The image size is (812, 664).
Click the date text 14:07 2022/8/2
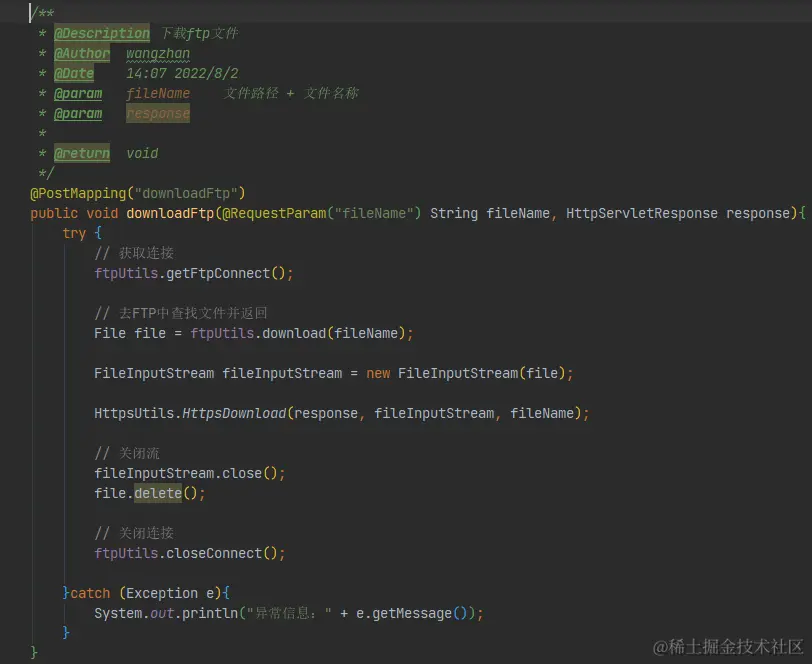182,74
